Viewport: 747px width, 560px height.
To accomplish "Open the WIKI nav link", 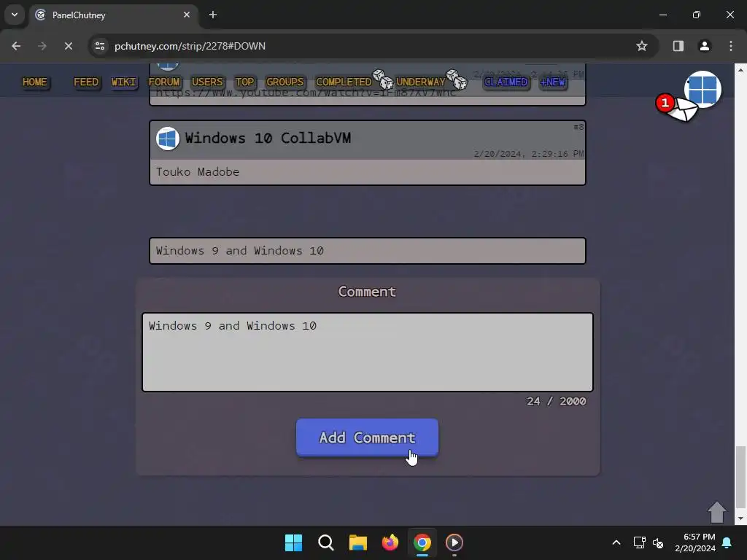I will click(x=123, y=82).
